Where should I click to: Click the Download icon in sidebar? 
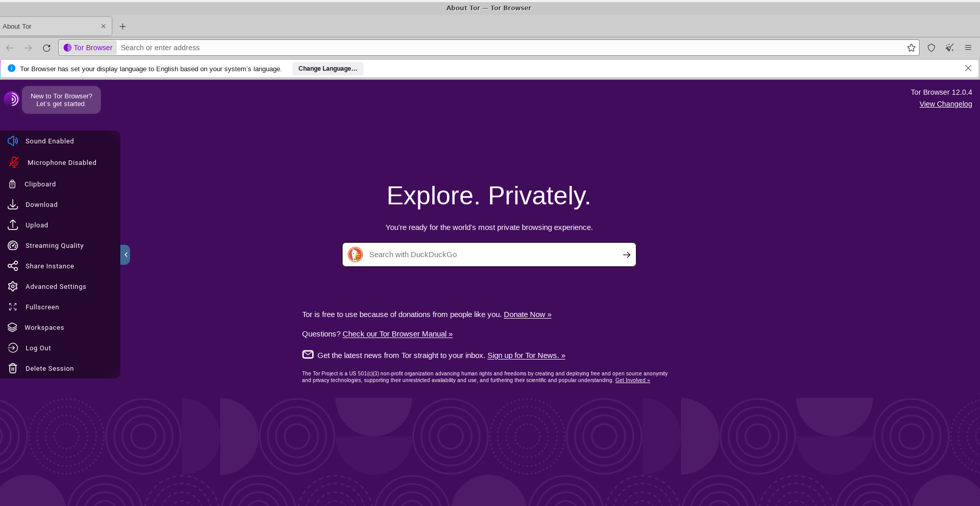(x=13, y=204)
